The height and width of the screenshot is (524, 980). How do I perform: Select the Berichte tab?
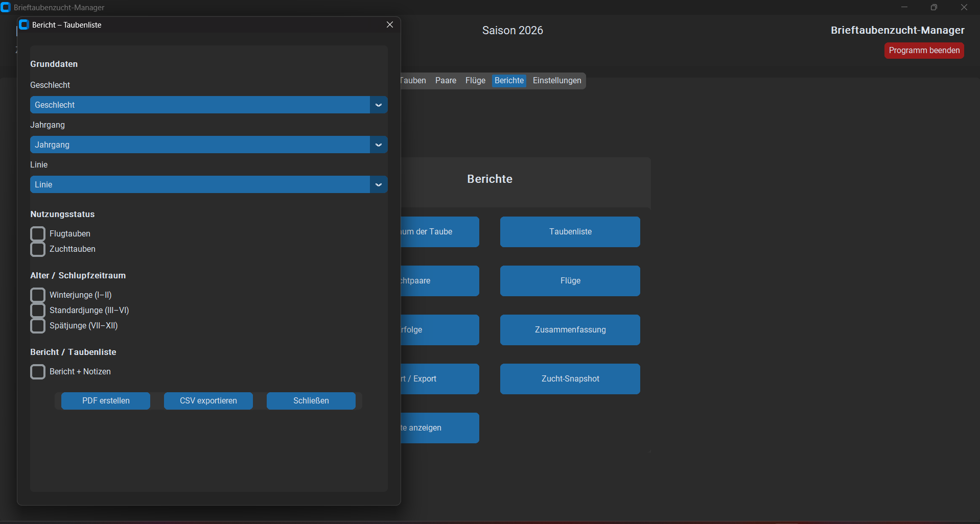tap(509, 81)
